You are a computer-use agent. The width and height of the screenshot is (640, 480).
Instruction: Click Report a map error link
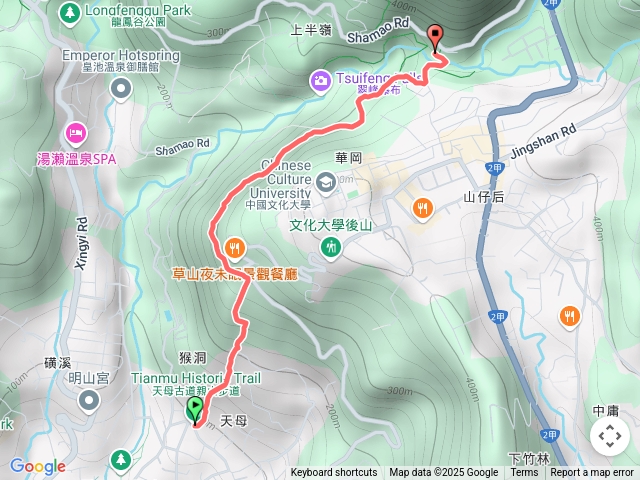592,473
